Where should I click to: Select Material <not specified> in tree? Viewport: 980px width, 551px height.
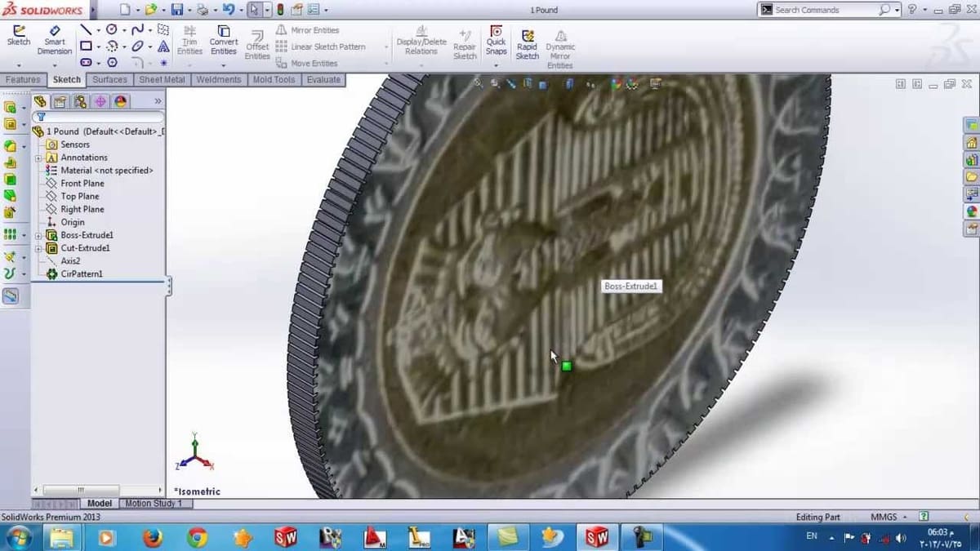107,171
